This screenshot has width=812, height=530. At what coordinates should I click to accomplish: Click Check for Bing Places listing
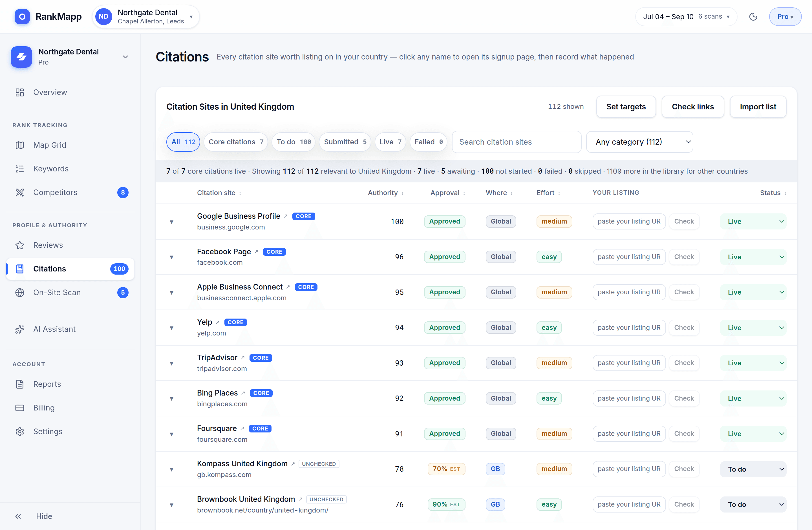[684, 398]
